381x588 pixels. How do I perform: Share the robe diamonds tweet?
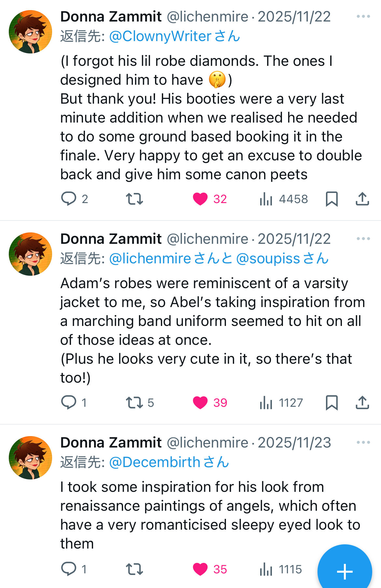point(362,199)
